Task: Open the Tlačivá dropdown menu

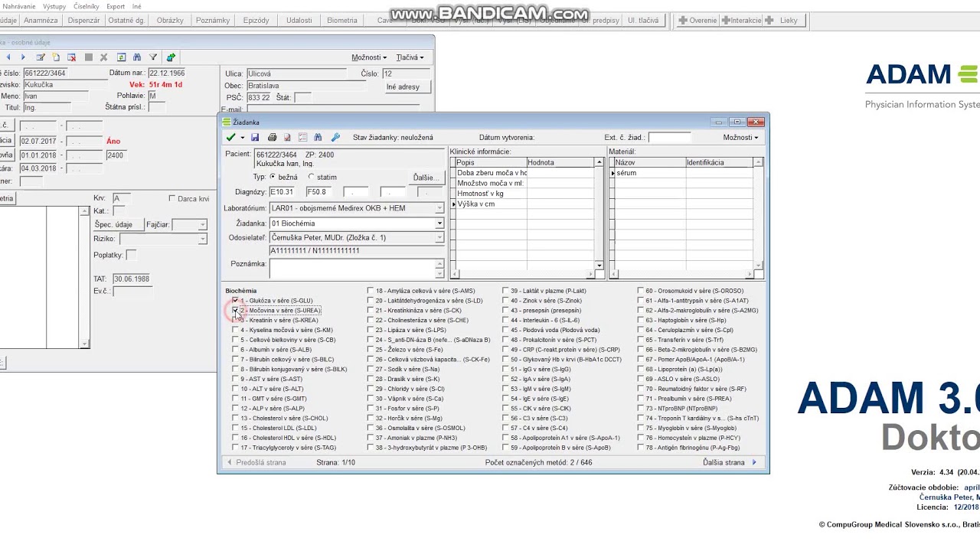Action: point(410,57)
